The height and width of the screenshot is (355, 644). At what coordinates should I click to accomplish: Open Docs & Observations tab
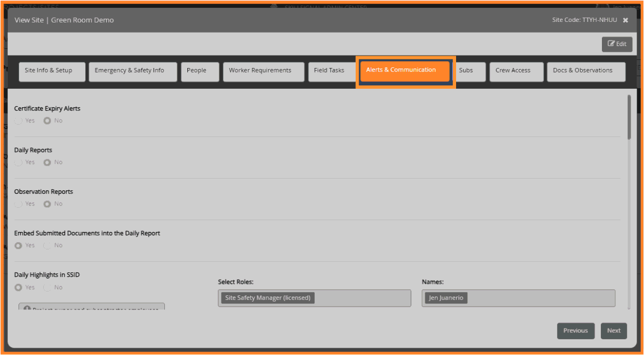587,71
